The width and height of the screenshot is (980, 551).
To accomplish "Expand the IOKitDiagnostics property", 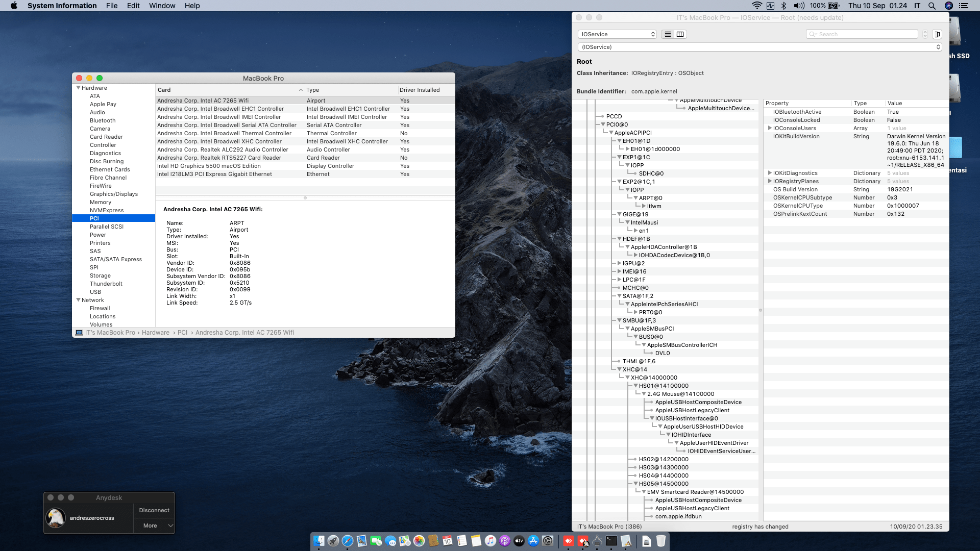I will point(770,173).
